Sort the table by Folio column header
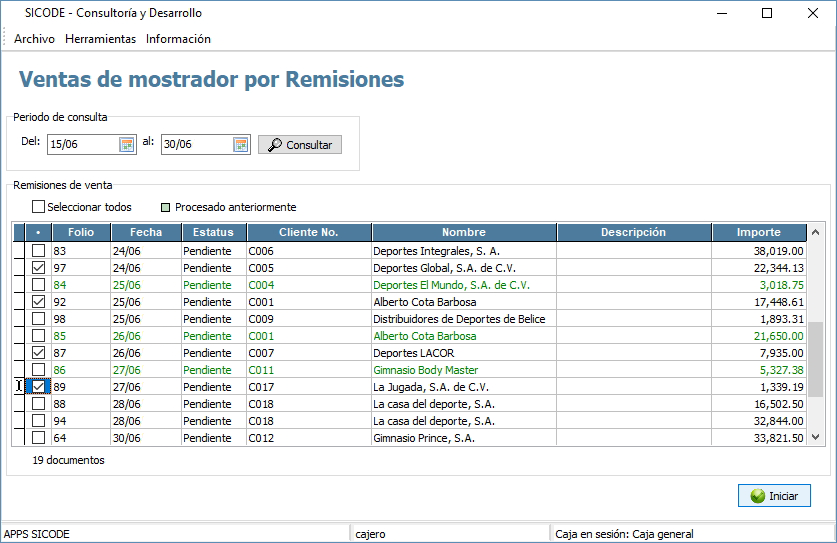This screenshot has height=543, width=837. 81,232
